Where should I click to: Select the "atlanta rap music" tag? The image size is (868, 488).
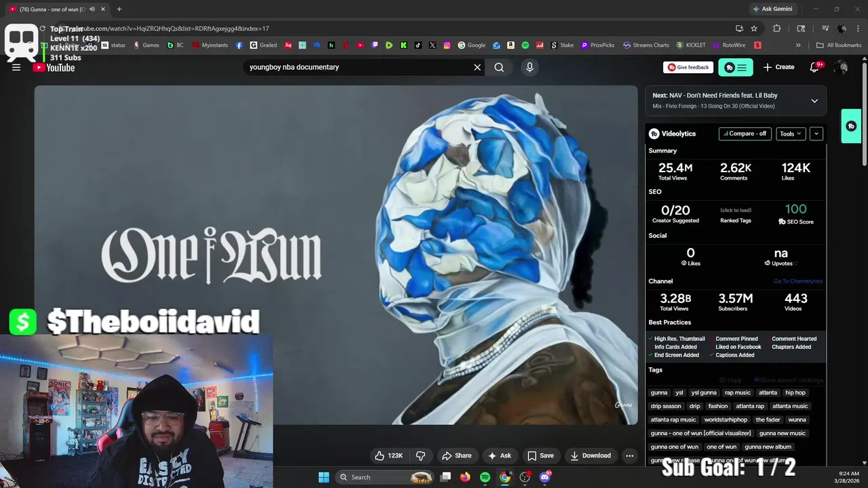(x=673, y=420)
